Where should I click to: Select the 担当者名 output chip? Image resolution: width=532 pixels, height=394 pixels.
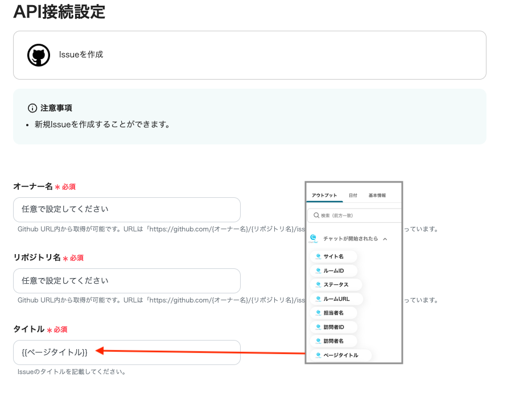333,313
